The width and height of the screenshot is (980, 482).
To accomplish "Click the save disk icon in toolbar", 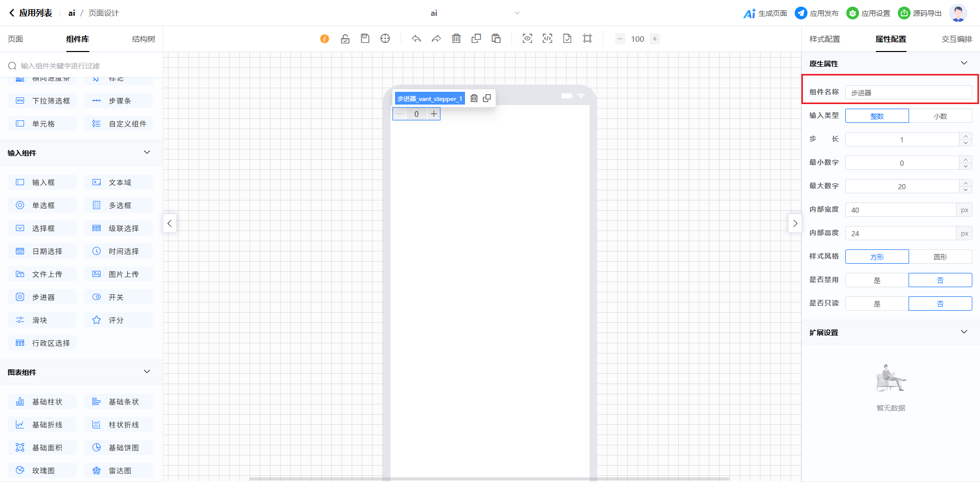I will tap(365, 39).
